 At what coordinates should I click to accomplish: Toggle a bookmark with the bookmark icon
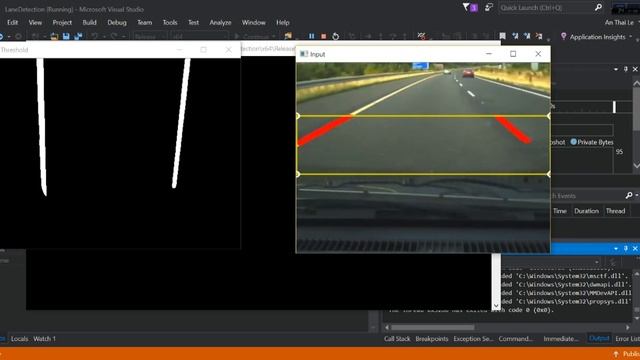[502, 36]
